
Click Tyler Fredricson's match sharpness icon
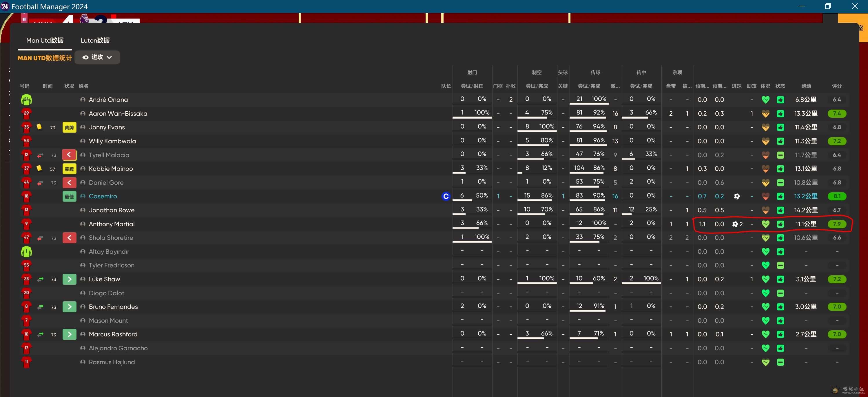coord(780,265)
